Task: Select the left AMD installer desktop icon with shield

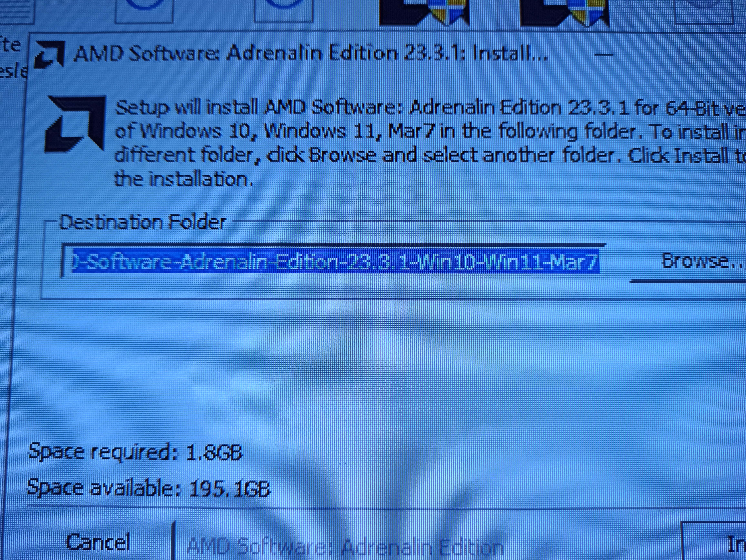Action: (424, 12)
